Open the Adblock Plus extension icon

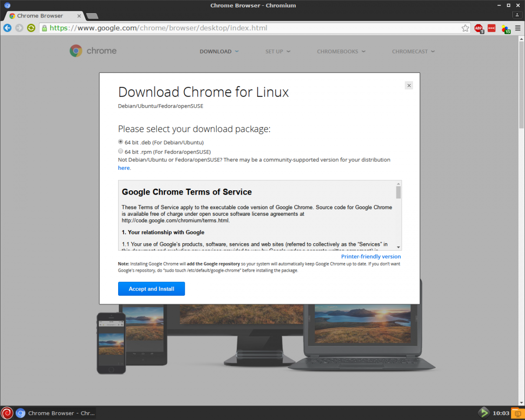pyautogui.click(x=479, y=28)
